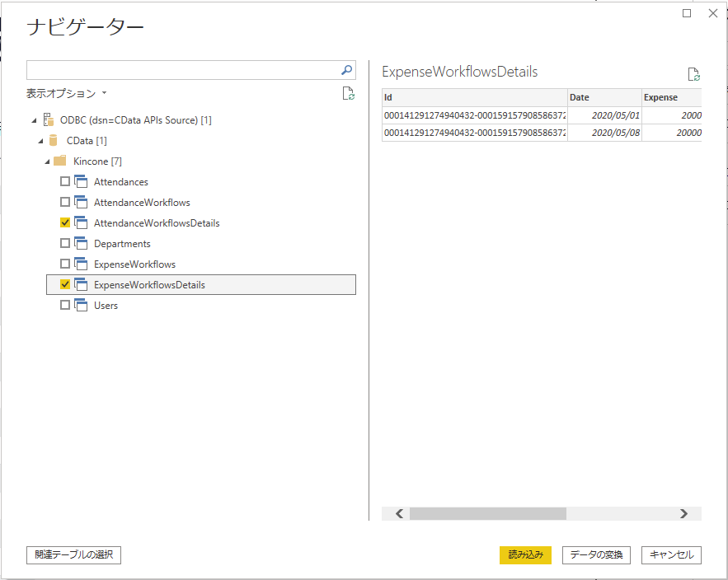Click the 2000 expense cell in first row
Viewport: 728px width, 580px height.
coord(671,115)
